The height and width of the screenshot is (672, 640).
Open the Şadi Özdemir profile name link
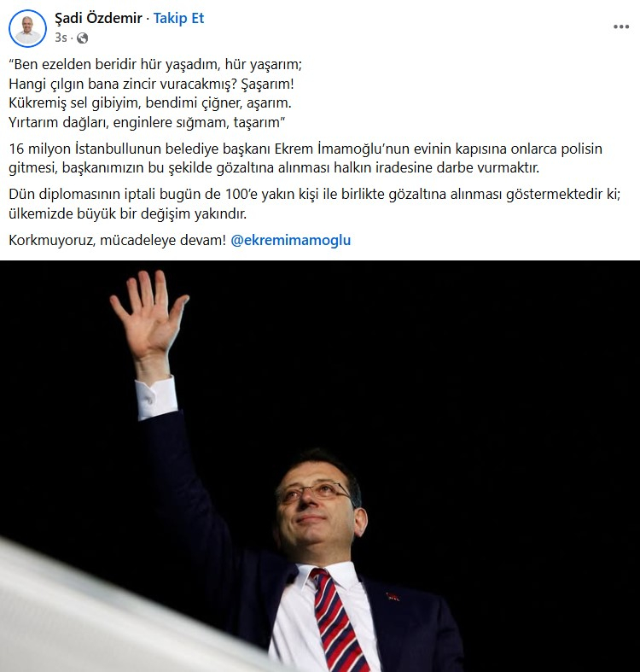98,19
